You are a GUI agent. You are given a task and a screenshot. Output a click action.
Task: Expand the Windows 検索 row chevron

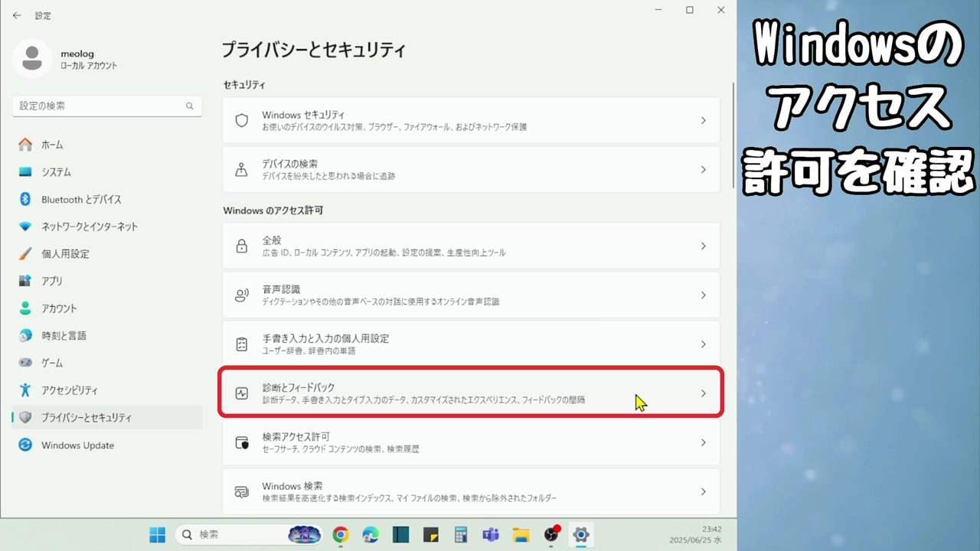[704, 492]
